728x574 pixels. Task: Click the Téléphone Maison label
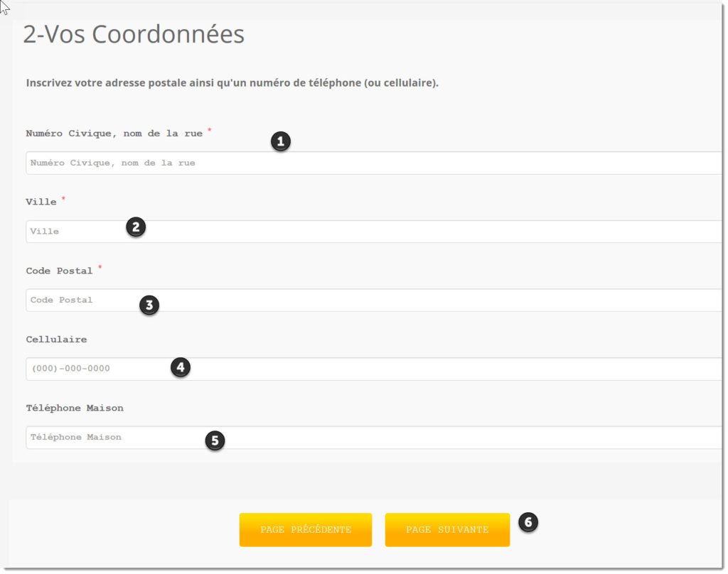tap(75, 408)
